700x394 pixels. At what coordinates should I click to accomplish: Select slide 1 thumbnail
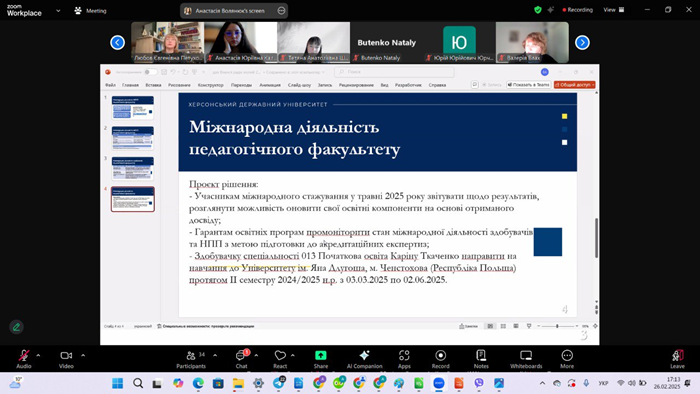point(133,108)
